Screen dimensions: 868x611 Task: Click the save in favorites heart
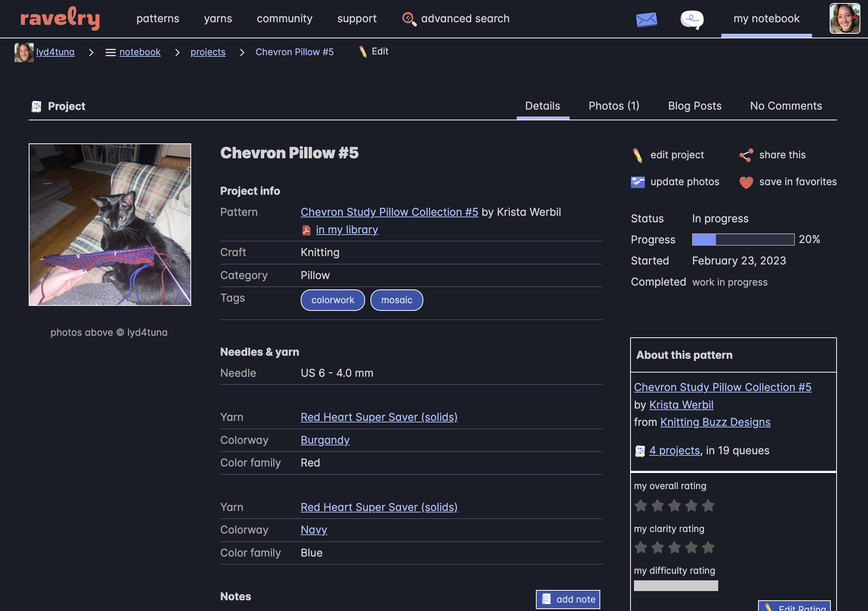(746, 182)
